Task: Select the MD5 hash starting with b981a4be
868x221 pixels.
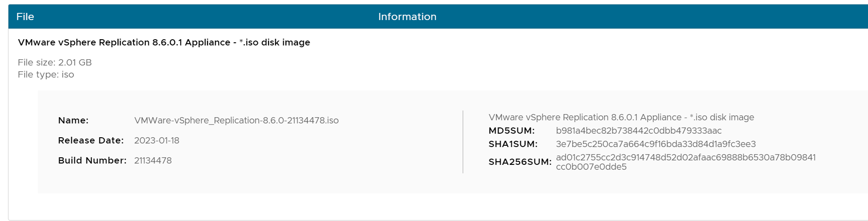Action: pyautogui.click(x=639, y=131)
